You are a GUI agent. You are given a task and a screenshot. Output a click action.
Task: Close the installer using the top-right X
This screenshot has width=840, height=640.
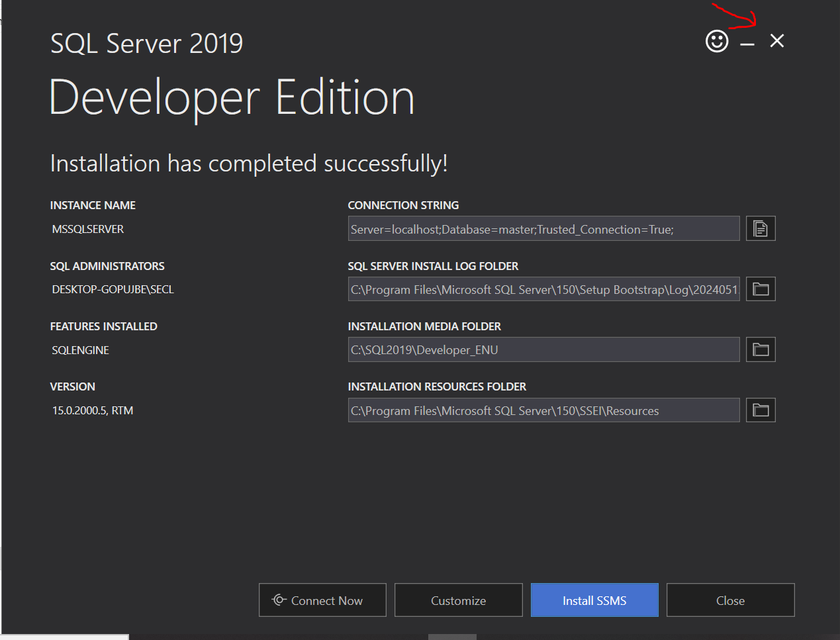tap(777, 41)
